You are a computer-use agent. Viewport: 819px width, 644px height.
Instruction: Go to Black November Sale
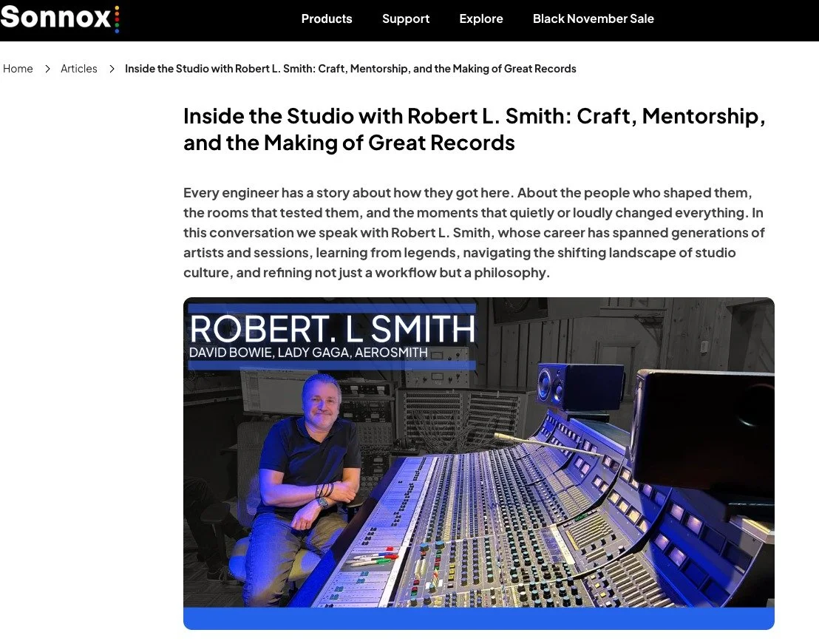(593, 18)
